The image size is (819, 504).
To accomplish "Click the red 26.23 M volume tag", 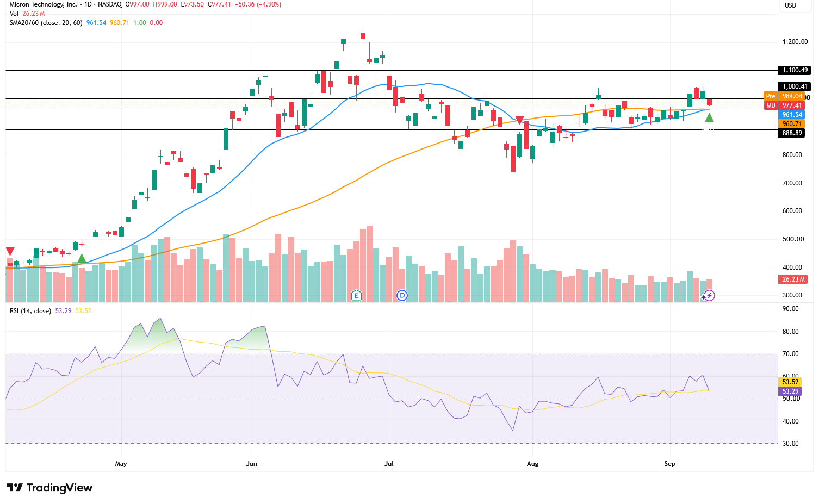I will (x=793, y=279).
